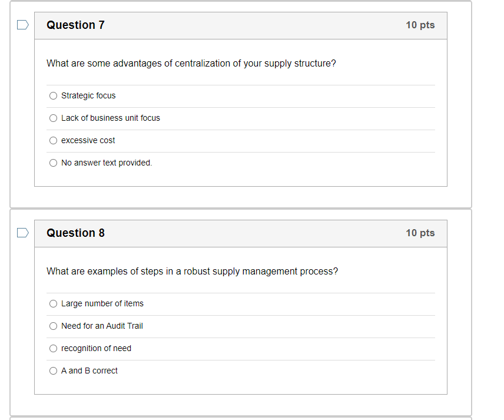Pick the 'A and B correct' option

pos(54,371)
